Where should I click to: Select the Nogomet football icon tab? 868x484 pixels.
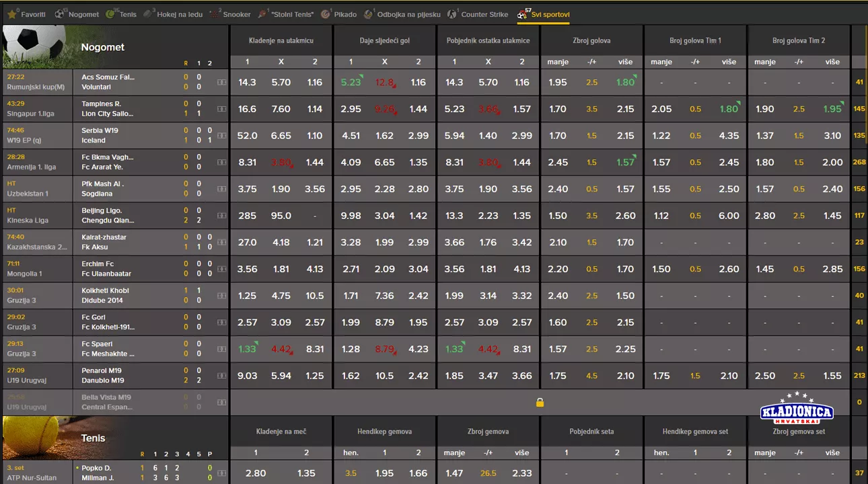point(77,14)
